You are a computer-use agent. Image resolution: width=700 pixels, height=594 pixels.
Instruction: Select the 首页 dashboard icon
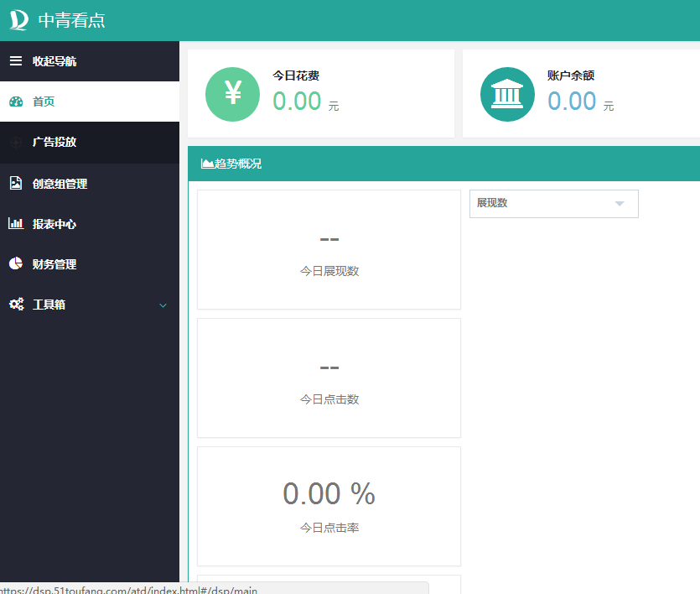click(16, 102)
